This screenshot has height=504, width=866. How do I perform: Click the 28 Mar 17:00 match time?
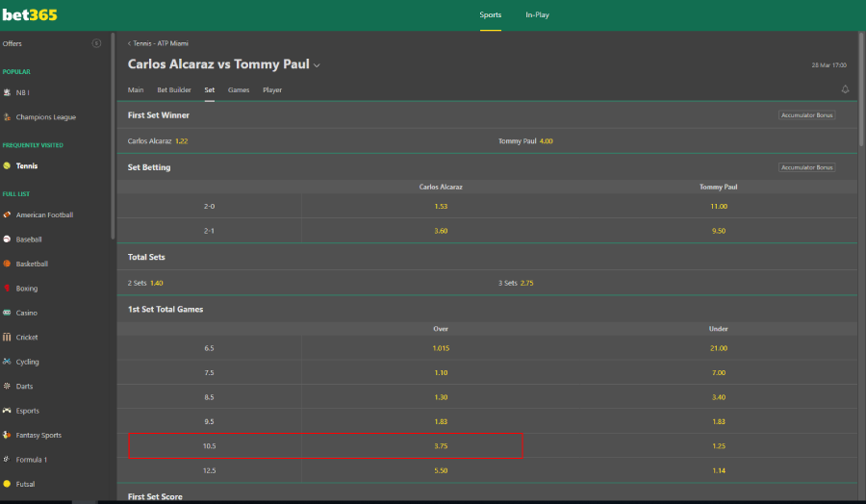coord(829,65)
